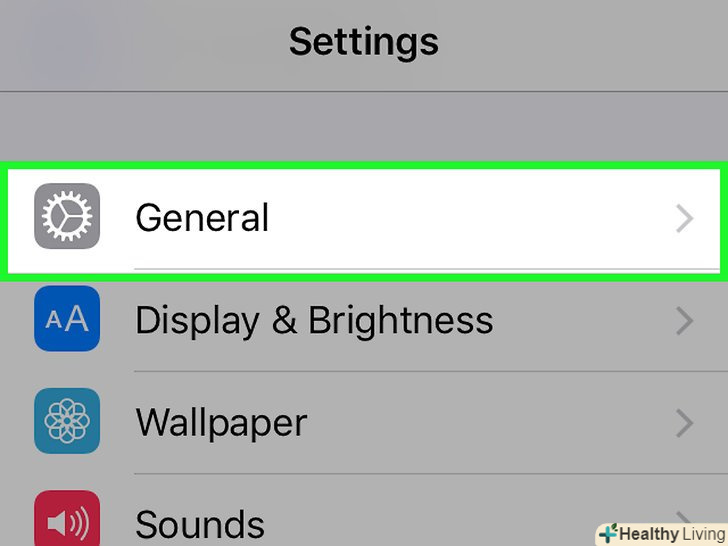This screenshot has height=546, width=728.
Task: Click the chevron on the Wallpaper row
Action: (685, 422)
